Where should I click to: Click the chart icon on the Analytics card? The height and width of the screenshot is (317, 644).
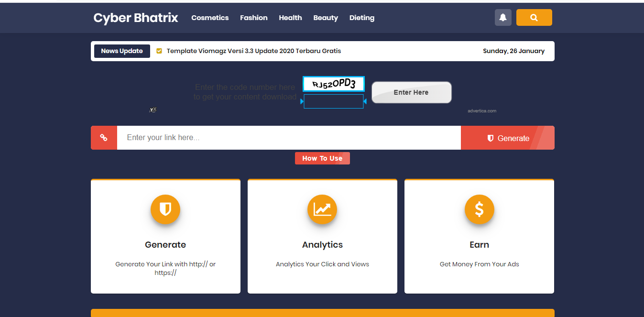pos(322,209)
